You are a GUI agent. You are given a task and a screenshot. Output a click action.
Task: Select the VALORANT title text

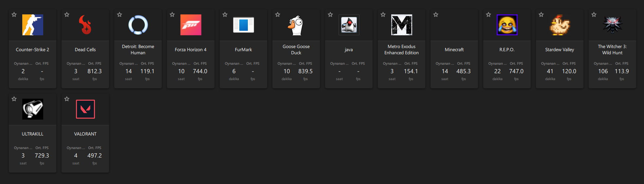coord(85,134)
